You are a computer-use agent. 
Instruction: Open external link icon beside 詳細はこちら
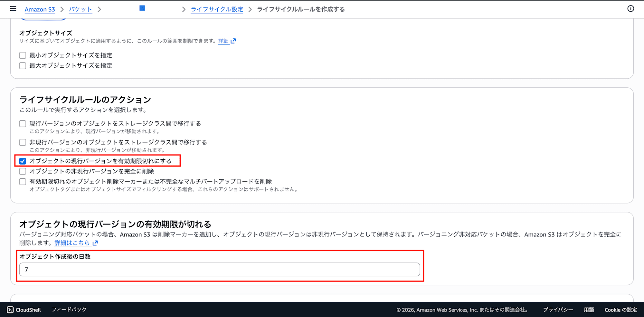[x=95, y=243]
